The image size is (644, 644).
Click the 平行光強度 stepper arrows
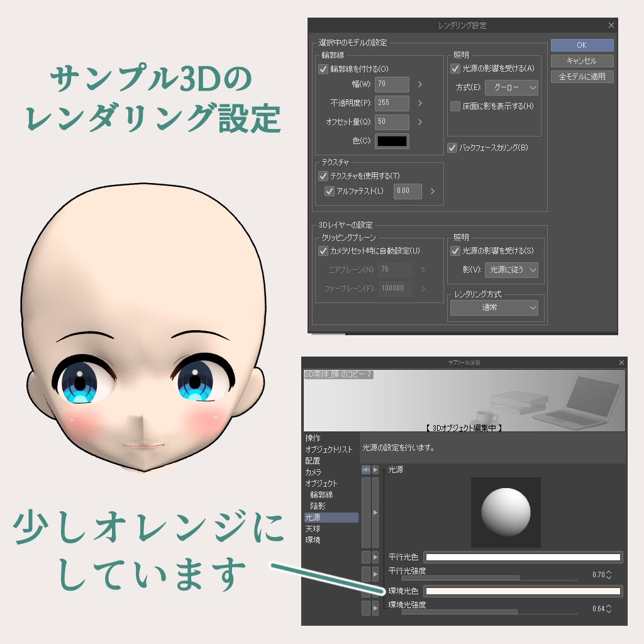[608, 575]
